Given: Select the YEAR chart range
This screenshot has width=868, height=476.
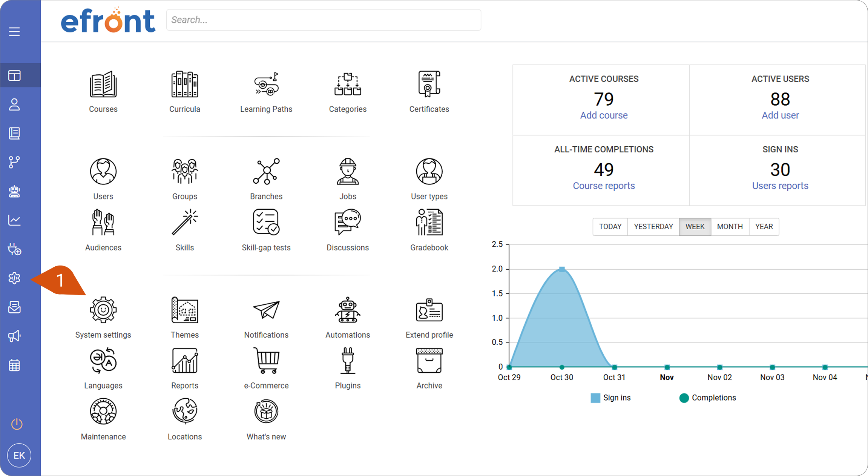Looking at the screenshot, I should pos(764,227).
